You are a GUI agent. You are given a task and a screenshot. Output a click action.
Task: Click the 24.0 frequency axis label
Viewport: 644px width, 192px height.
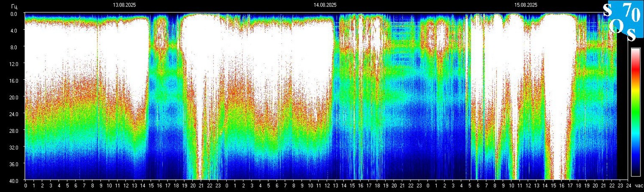pyautogui.click(x=13, y=114)
